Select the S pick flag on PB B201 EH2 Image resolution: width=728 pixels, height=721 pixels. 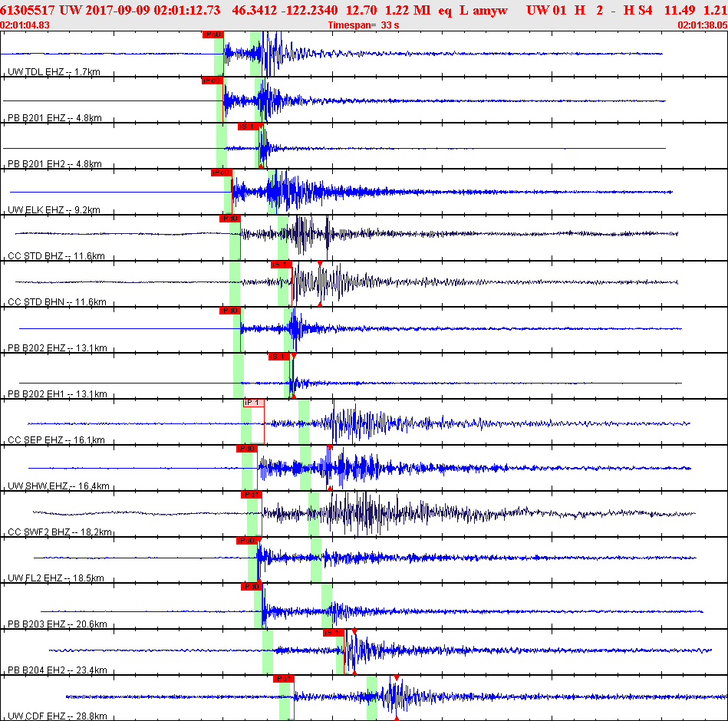[x=247, y=127]
